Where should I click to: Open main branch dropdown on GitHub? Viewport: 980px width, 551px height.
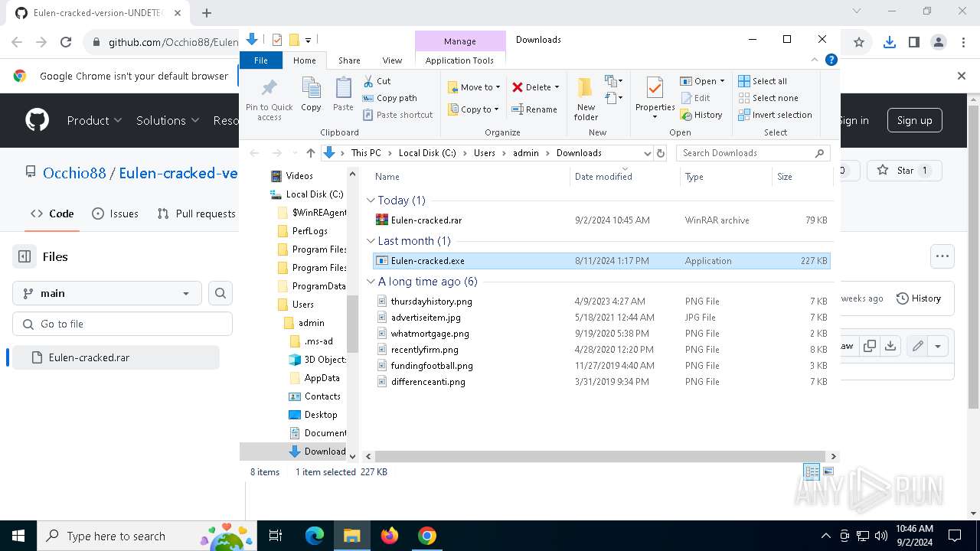(x=107, y=293)
